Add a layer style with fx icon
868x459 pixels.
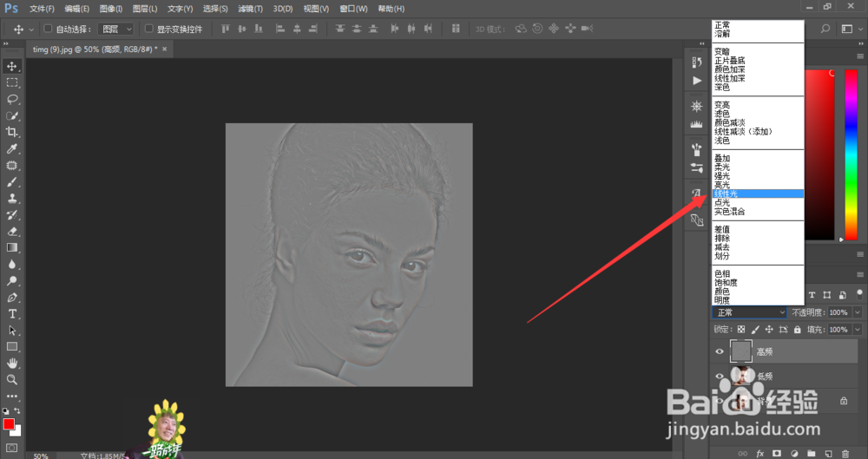point(760,454)
